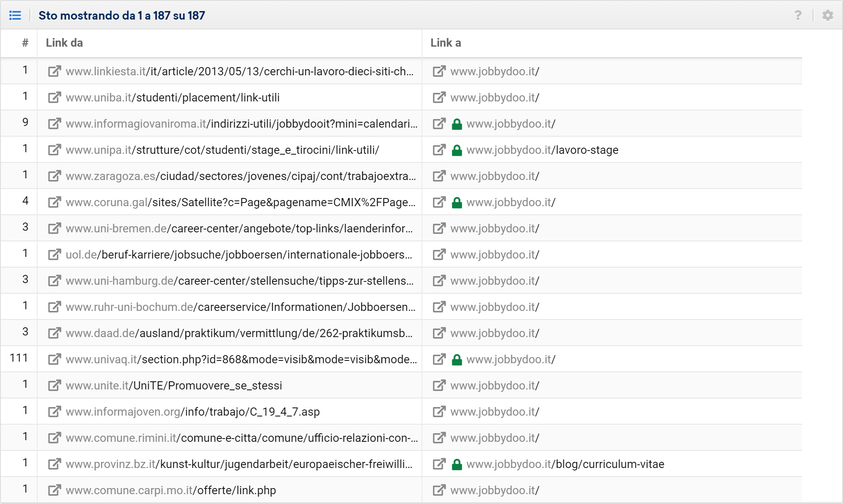Open www.unite.it Promuovere_se_stessi link
Viewport: 843px width, 504px height.
(174, 386)
